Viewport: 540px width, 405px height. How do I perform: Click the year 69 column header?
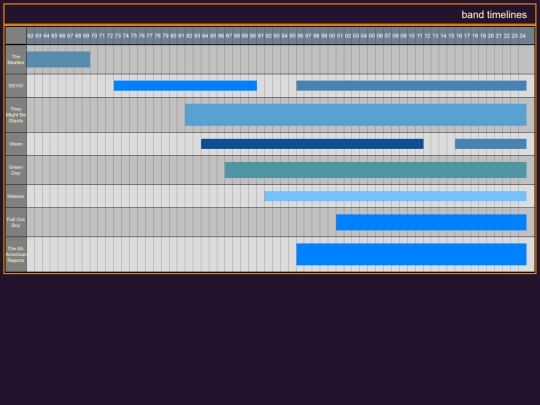point(86,36)
